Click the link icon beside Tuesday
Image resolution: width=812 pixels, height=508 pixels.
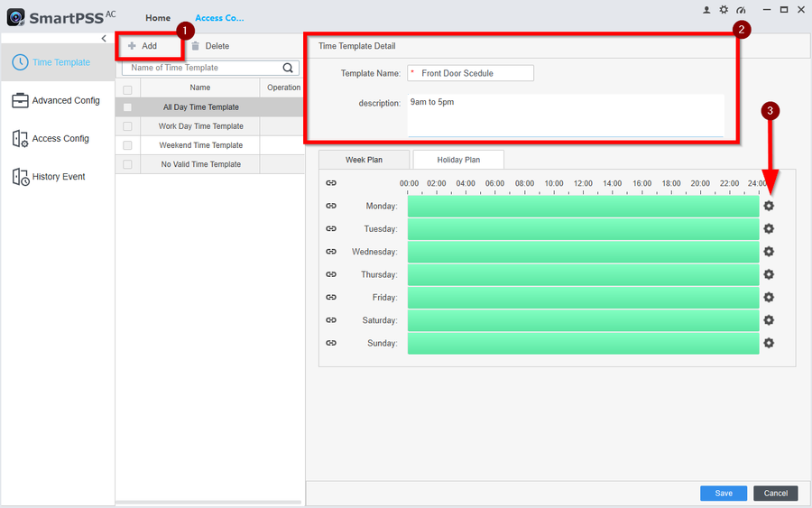point(331,229)
